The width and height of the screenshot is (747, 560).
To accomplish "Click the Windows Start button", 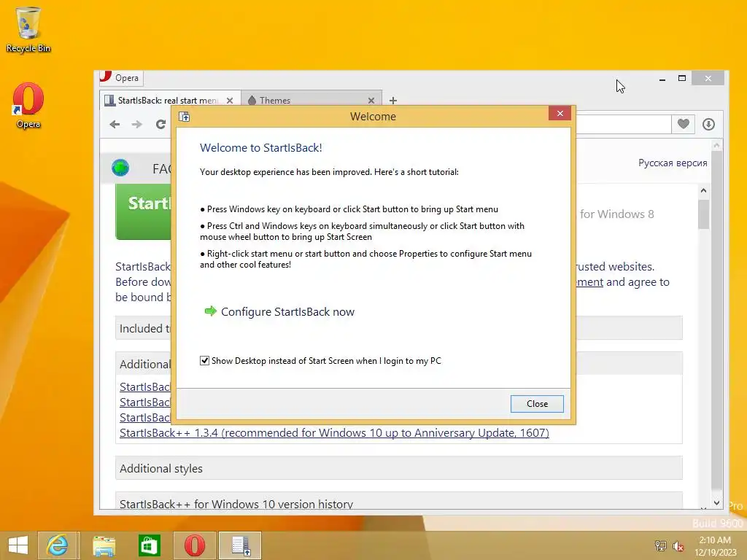I will 18,545.
